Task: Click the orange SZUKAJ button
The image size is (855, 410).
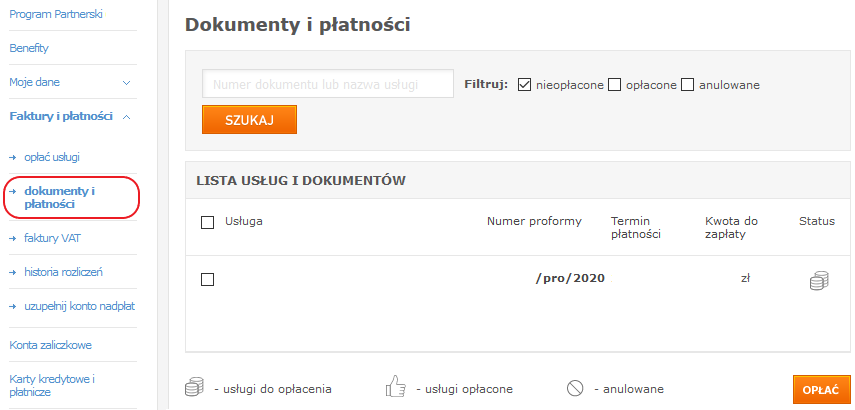Action: click(x=249, y=119)
